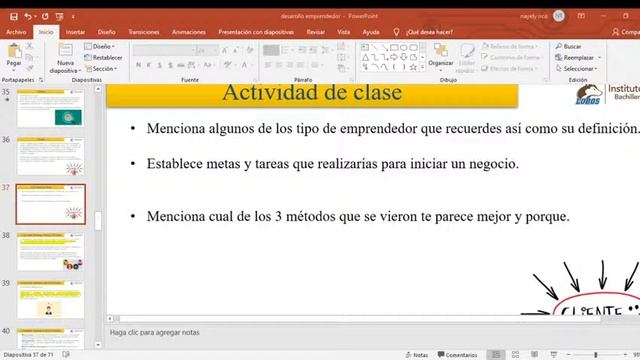Open the Animaciones tab
Image resolution: width=640 pixels, height=360 pixels.
[x=189, y=32]
